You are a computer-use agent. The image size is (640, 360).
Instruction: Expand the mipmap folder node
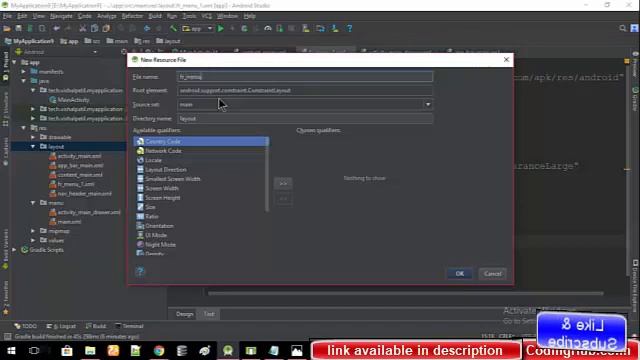click(x=33, y=231)
